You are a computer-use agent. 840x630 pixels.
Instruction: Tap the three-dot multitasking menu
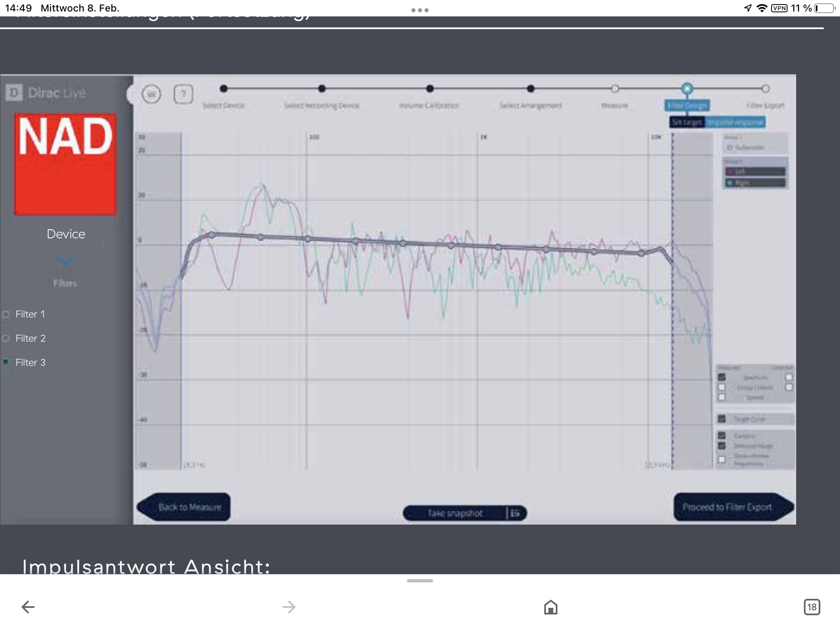[x=420, y=10]
